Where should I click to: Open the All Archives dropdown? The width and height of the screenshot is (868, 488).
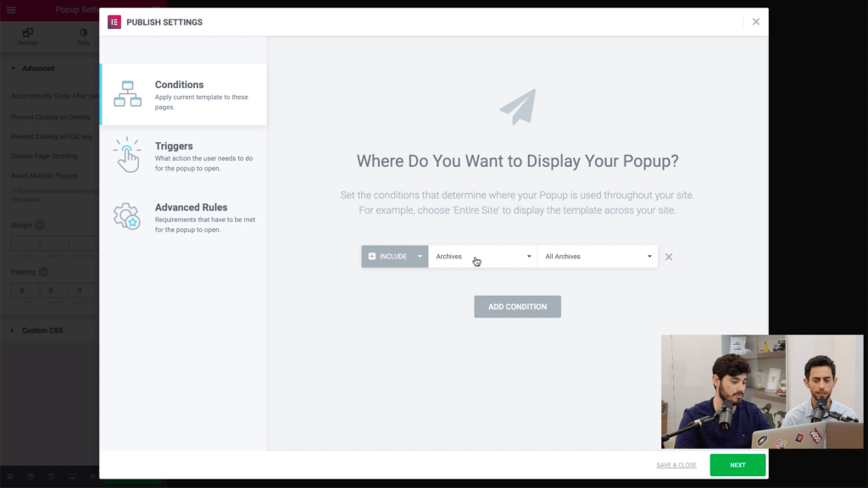tap(598, 257)
